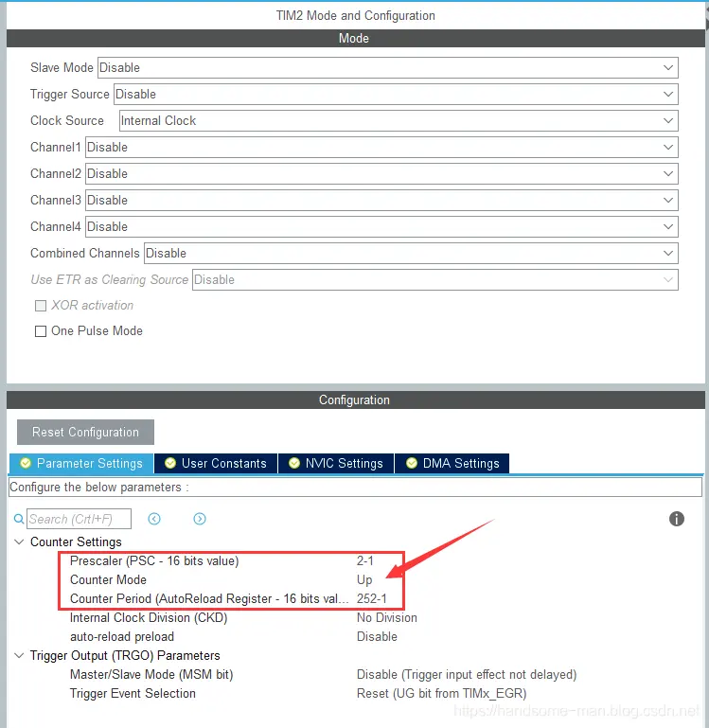Open the Channel3 dropdown
709x728 pixels.
coord(381,200)
